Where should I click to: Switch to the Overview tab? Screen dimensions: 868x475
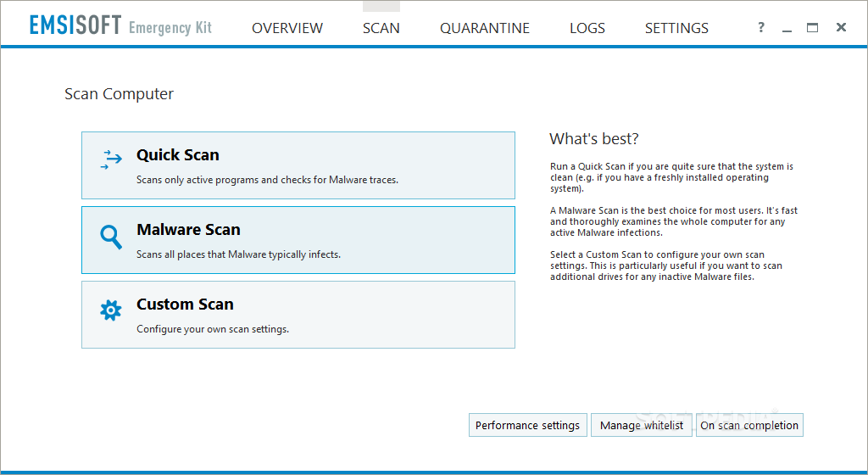coord(287,28)
